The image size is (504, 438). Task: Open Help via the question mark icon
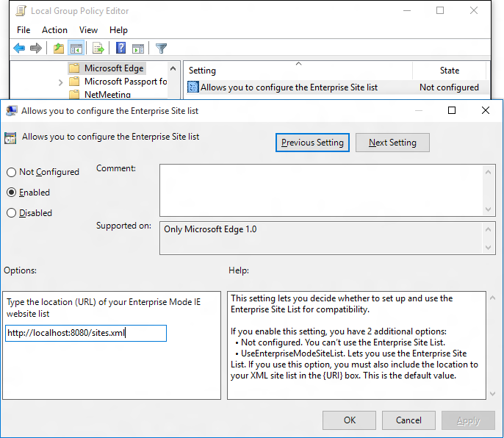point(120,49)
